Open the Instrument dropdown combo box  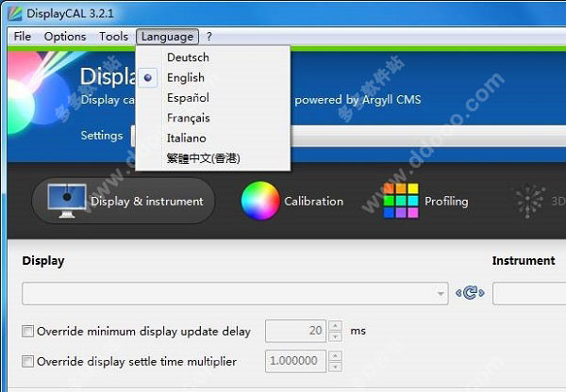[x=529, y=293]
